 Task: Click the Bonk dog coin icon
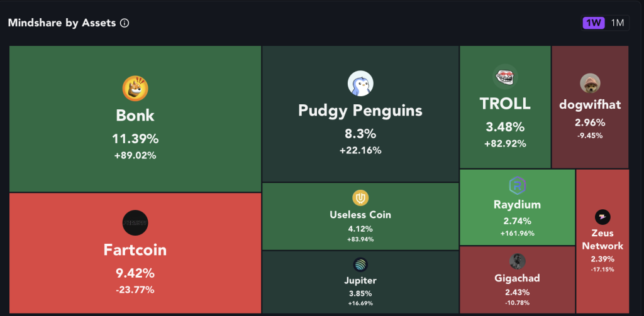click(x=135, y=89)
